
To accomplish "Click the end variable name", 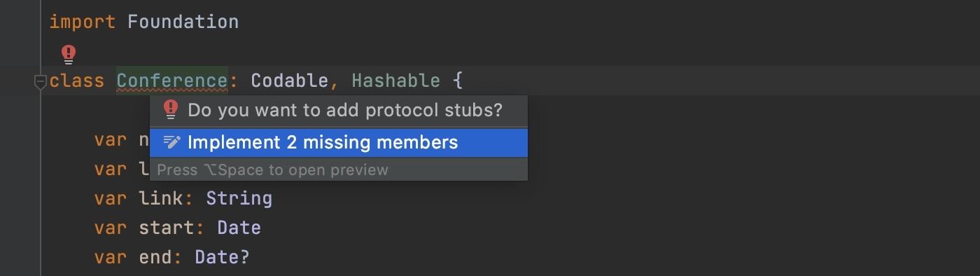I will pyautogui.click(x=155, y=257).
